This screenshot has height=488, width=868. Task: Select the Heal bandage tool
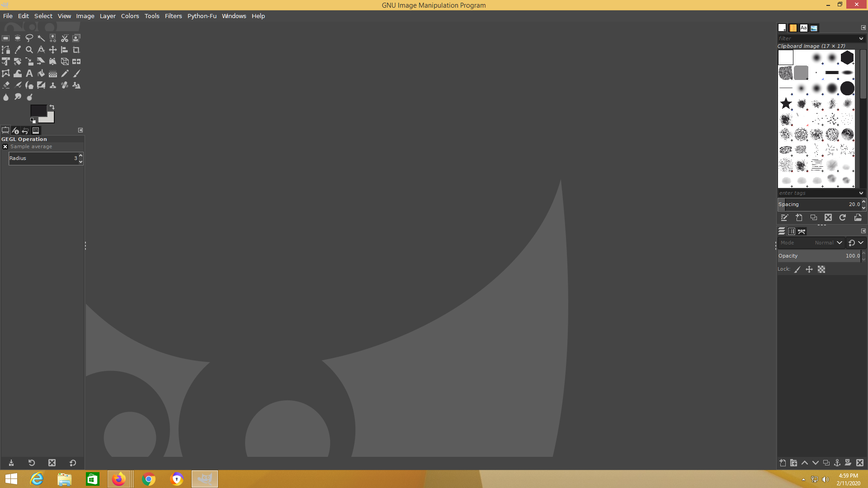(65, 85)
